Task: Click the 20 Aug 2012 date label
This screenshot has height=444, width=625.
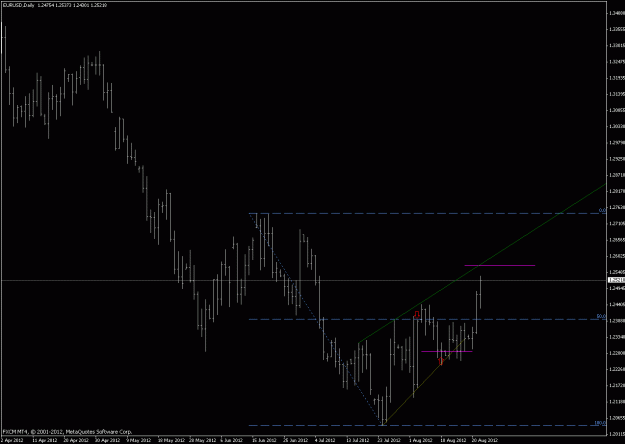Action: [485, 440]
